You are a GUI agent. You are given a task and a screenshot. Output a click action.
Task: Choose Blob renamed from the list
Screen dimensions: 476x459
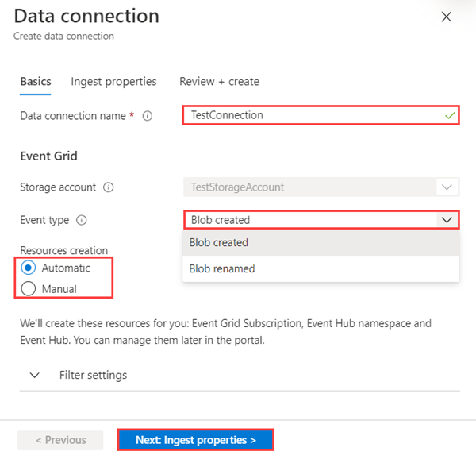[222, 269]
